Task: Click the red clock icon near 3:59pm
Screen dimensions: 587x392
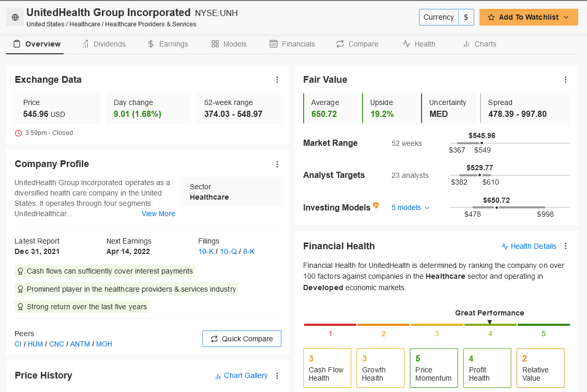Action: point(18,133)
